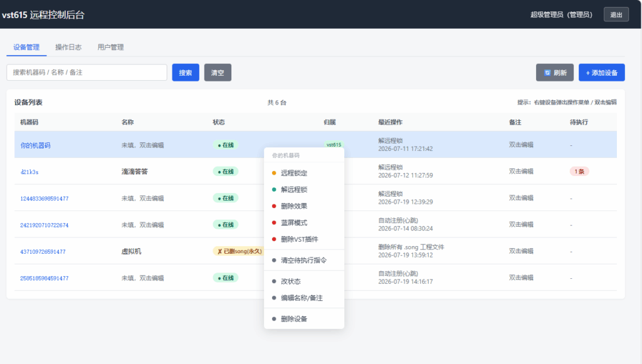
Task: Click the 在线 status badge in the 你的机器码 row
Action: pyautogui.click(x=226, y=145)
